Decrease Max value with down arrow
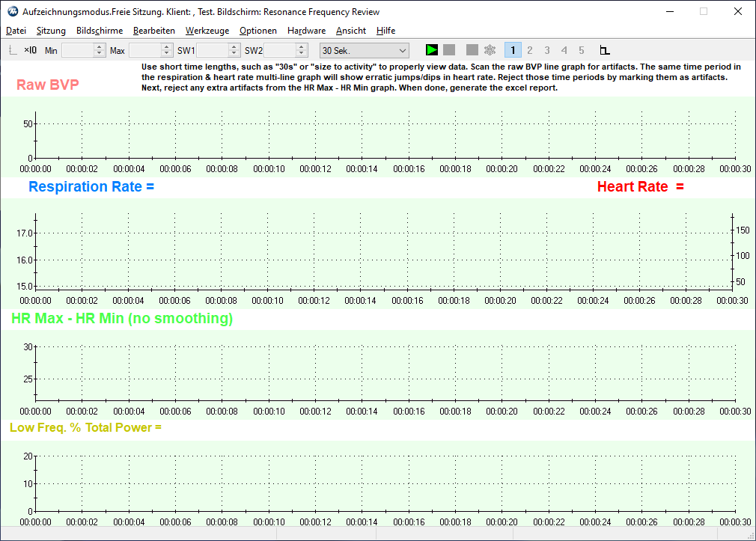The image size is (756, 541). point(166,54)
